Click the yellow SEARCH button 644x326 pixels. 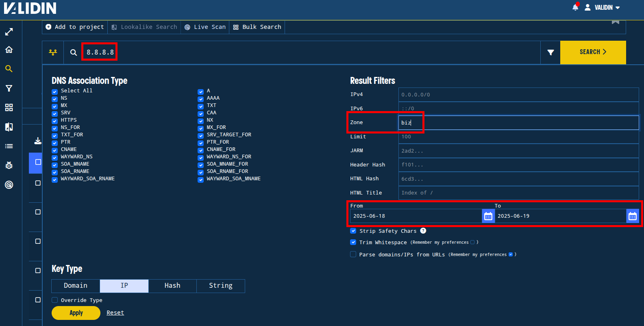pos(593,52)
